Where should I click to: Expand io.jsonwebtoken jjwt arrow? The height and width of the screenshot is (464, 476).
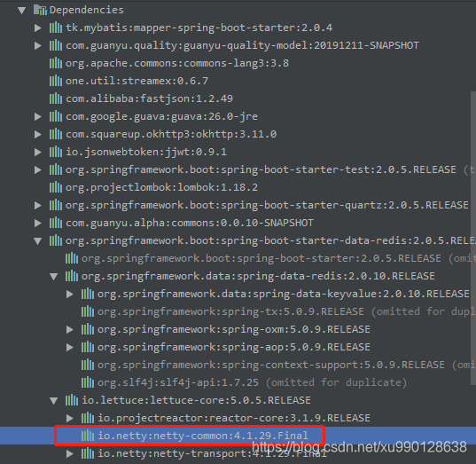(37, 152)
